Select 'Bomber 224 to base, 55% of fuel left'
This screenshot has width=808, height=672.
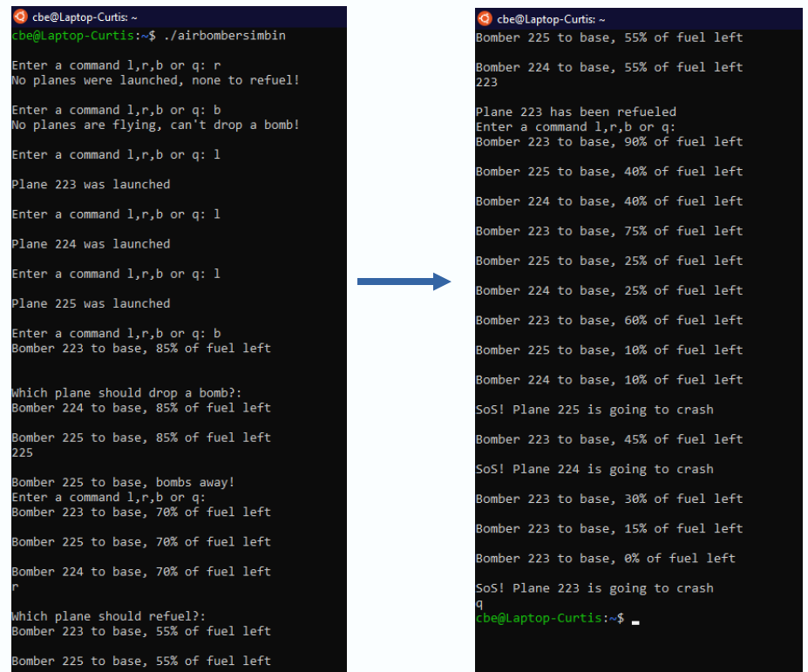[x=609, y=67]
